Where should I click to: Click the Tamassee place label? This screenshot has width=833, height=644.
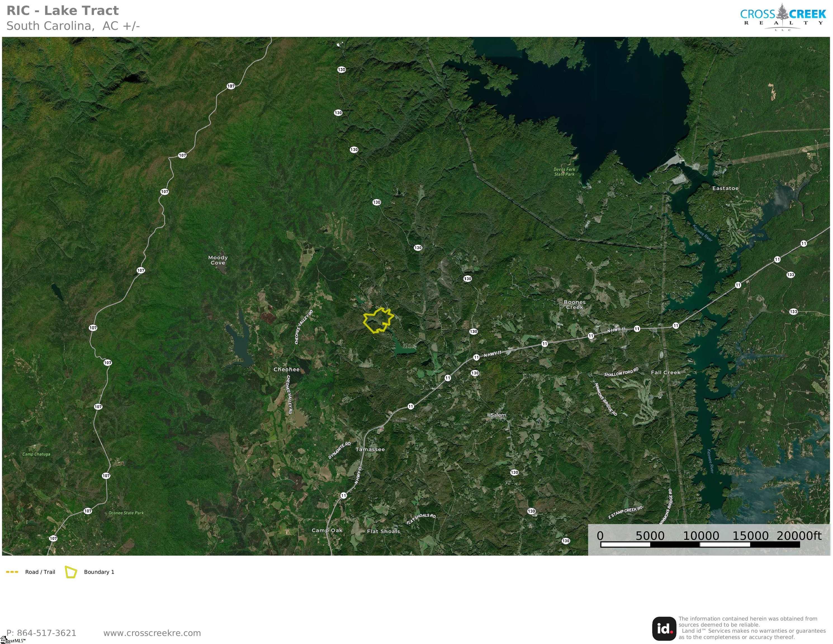tap(370, 449)
